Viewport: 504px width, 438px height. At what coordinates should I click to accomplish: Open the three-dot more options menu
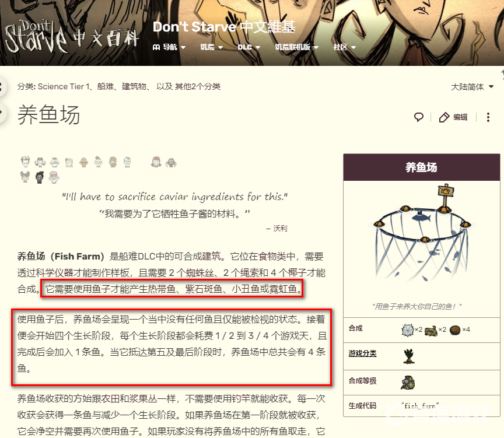[x=488, y=117]
